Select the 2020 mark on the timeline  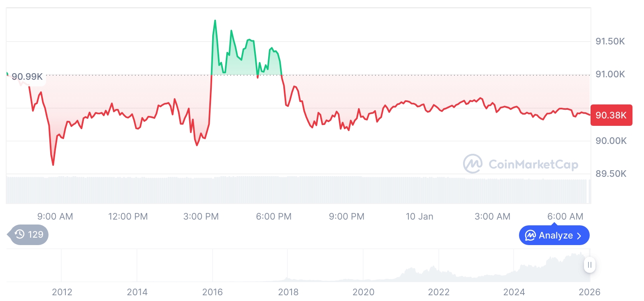[x=364, y=292]
